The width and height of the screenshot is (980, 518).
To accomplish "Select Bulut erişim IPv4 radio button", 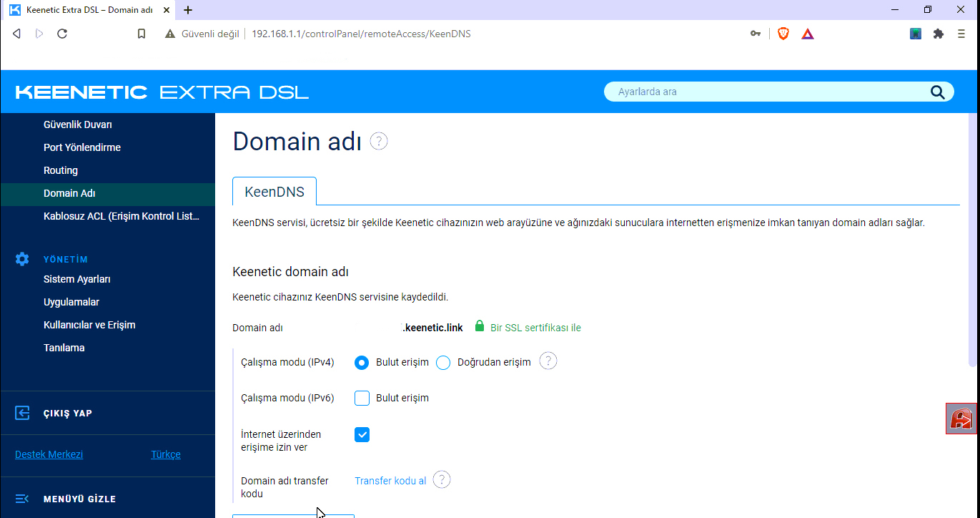I will pyautogui.click(x=362, y=362).
